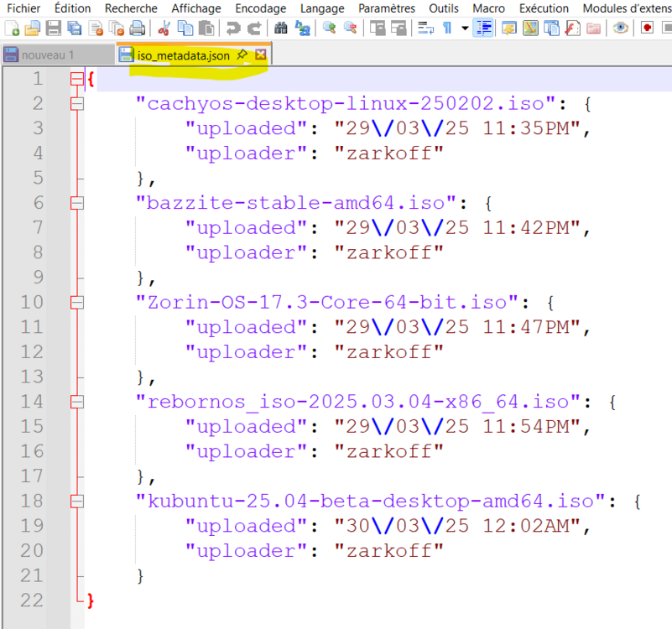Zoom in with the magnifier plus icon
Viewport: 672px width, 629px height.
(x=329, y=29)
